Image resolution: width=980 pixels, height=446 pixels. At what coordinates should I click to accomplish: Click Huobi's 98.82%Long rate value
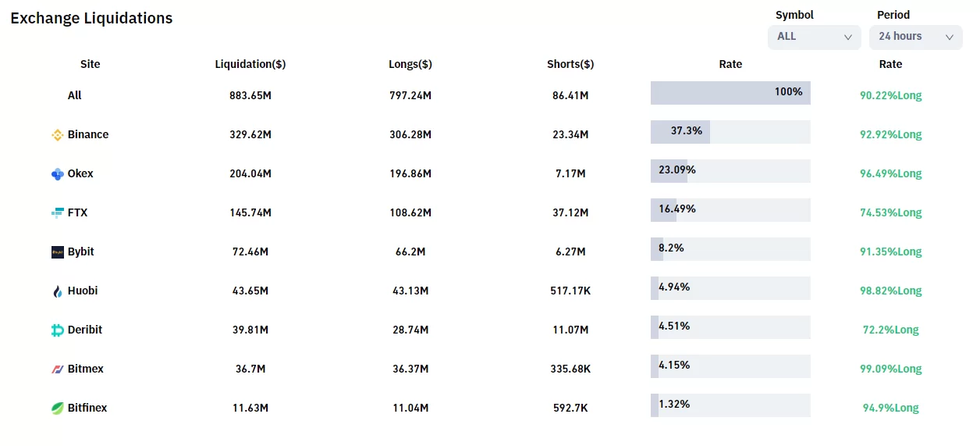[890, 291]
